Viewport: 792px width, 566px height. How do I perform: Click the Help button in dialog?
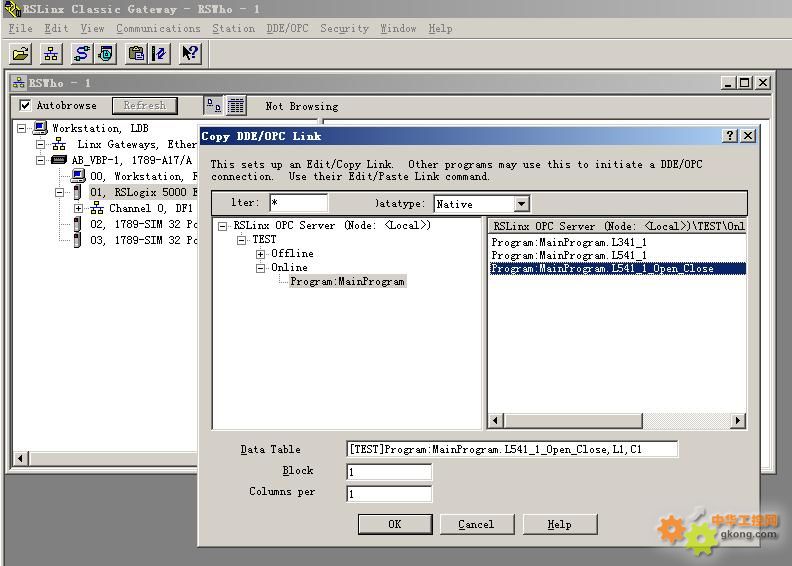pyautogui.click(x=560, y=524)
